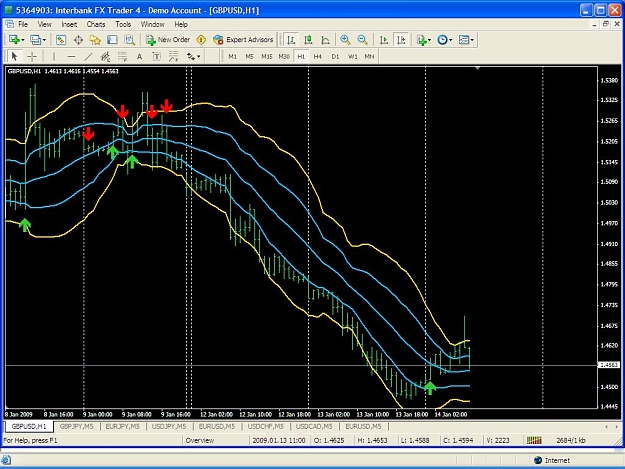This screenshot has width=625, height=469.
Task: Set timeframe to M5
Action: coord(250,57)
